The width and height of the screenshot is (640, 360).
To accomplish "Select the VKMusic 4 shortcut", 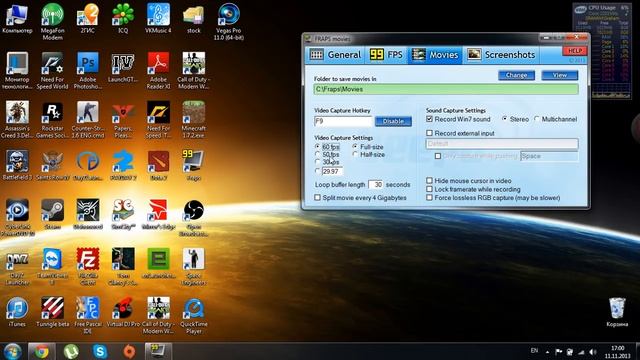I will point(158,18).
